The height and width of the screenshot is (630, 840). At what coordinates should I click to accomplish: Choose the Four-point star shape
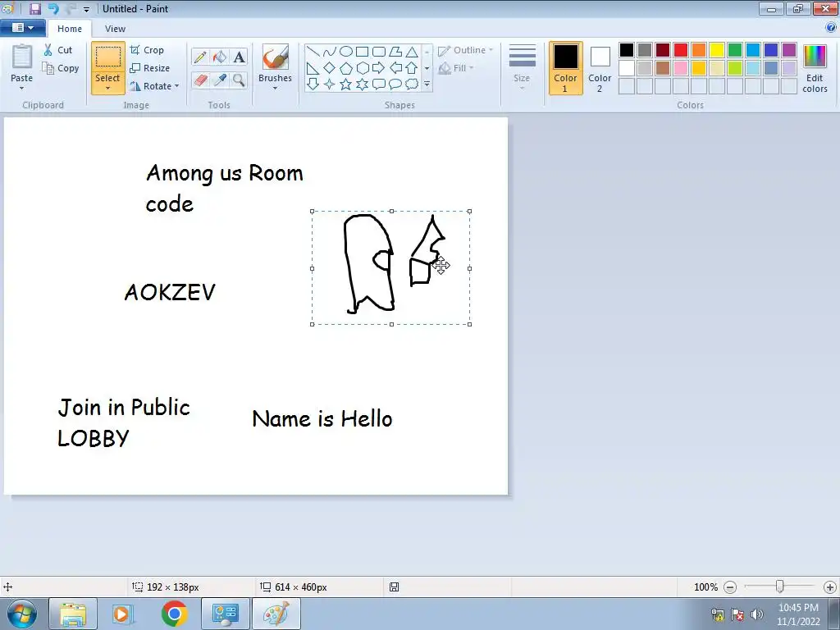330,84
